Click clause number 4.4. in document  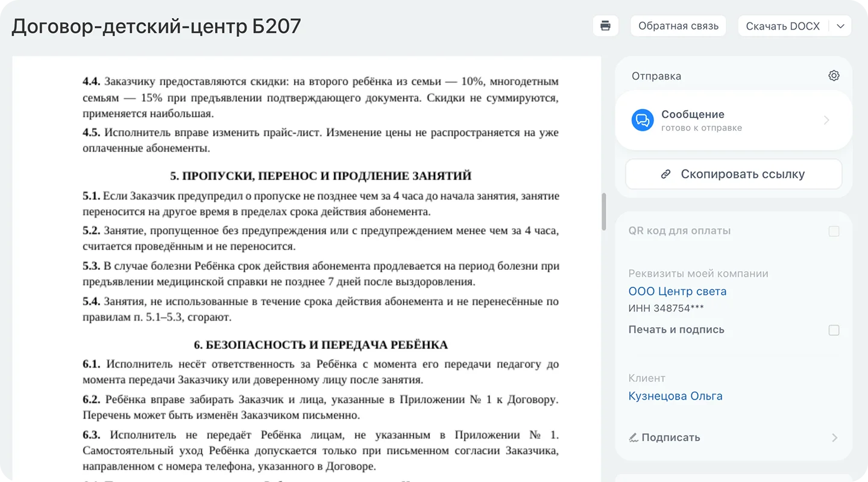[x=92, y=81]
